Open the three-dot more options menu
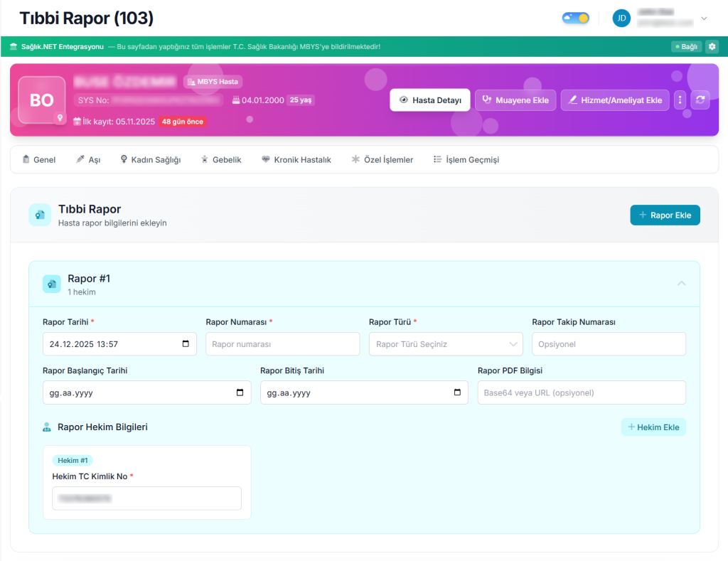Screen dimensions: 728x561 [680, 100]
